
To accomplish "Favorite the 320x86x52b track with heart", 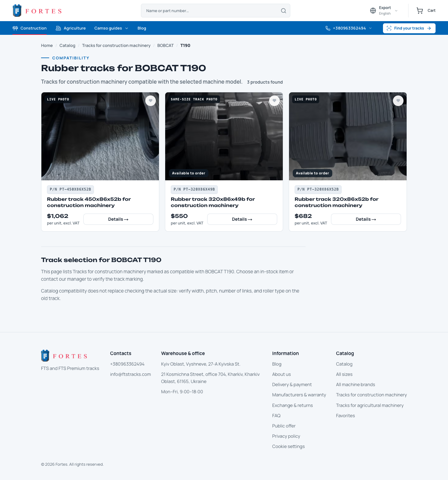I will point(398,101).
